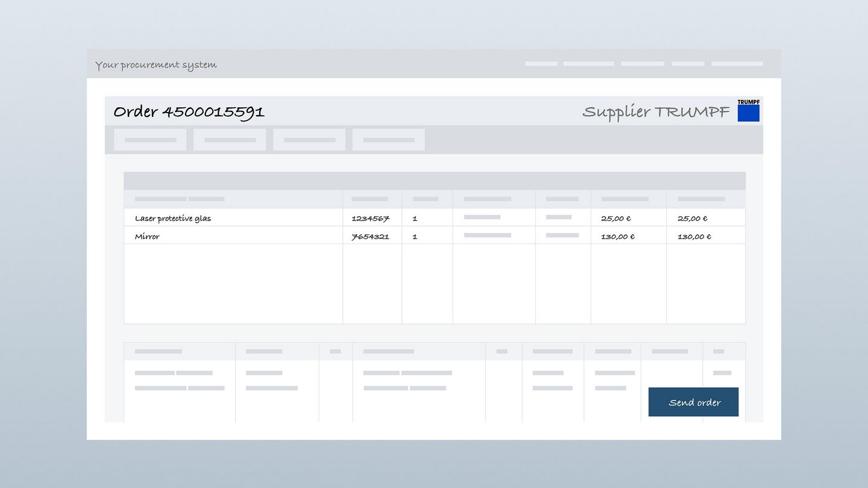Image resolution: width=868 pixels, height=488 pixels.
Task: Click the rightmost top navigation item
Action: [x=737, y=63]
